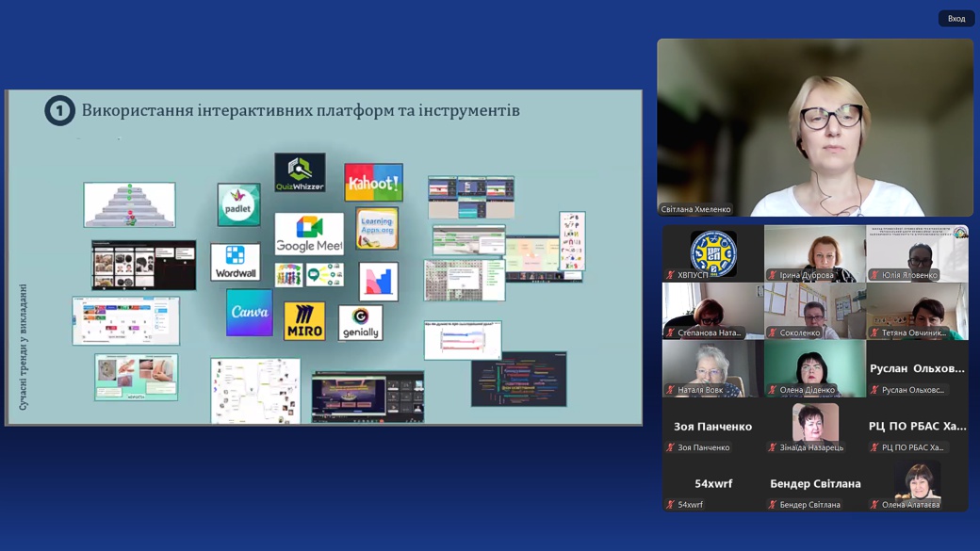
Task: Choose the MIRO logo on the slide
Action: click(x=304, y=321)
